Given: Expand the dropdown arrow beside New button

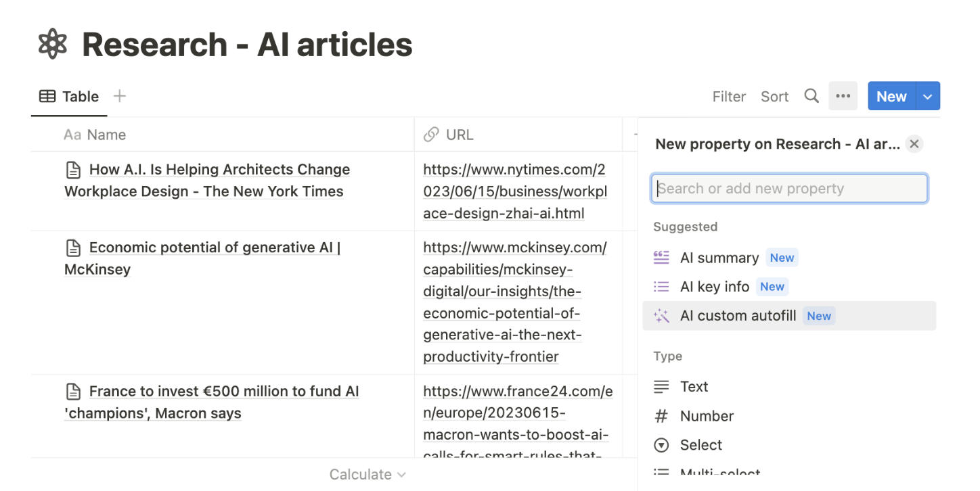Looking at the screenshot, I should [928, 97].
